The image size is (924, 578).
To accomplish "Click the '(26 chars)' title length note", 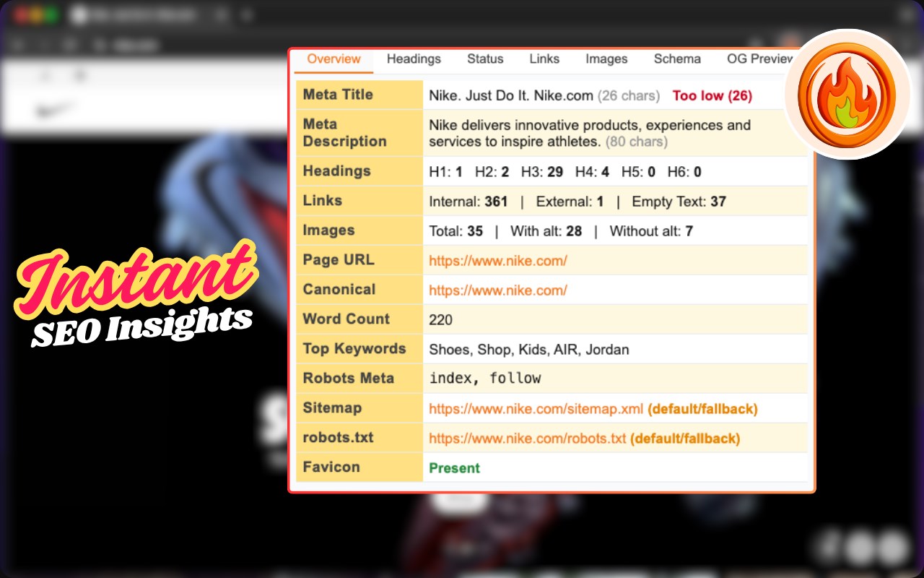I will pos(629,95).
